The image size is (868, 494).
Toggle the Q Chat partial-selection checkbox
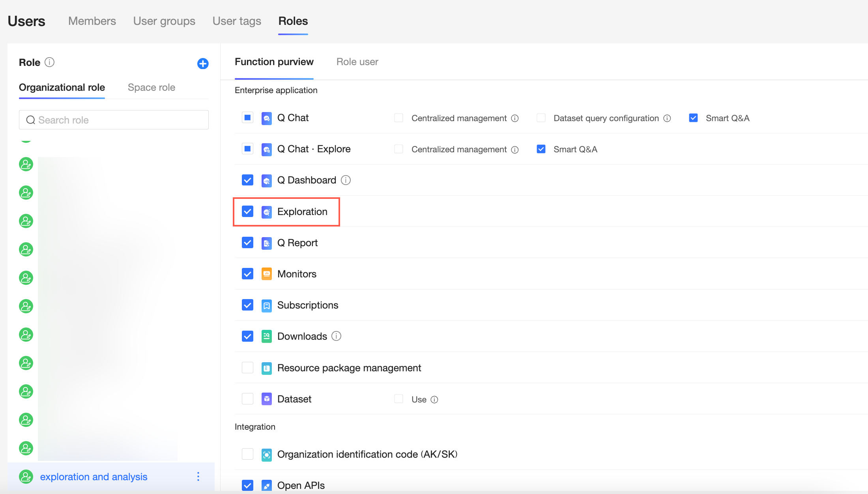click(247, 118)
